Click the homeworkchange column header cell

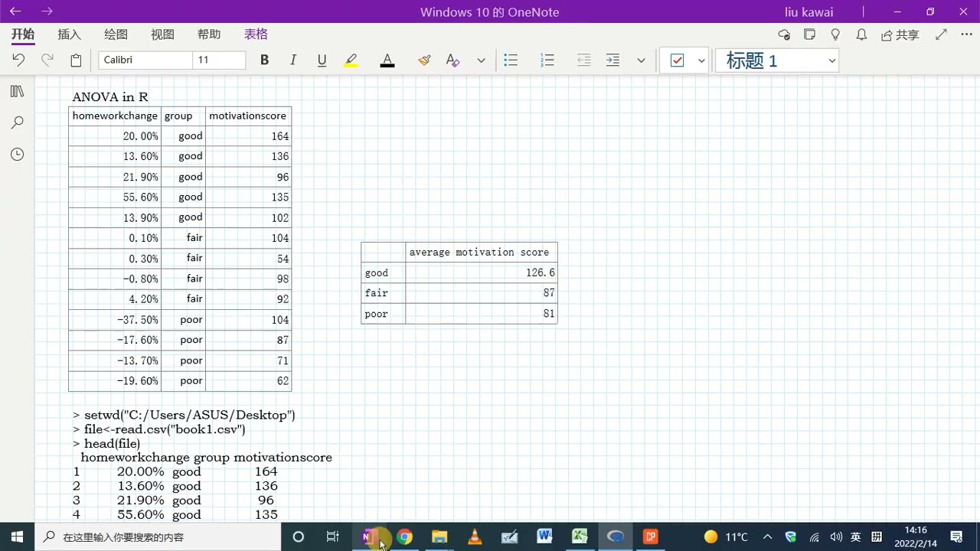(115, 116)
